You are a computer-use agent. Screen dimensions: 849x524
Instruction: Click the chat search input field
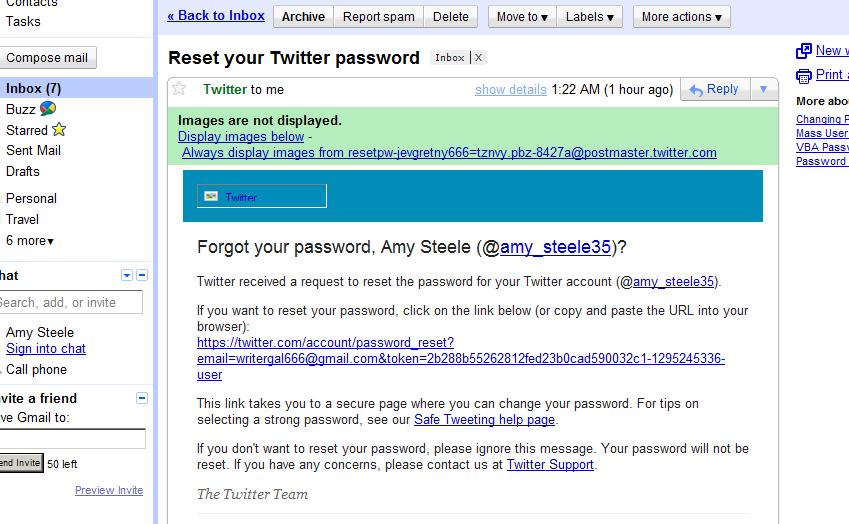[x=68, y=303]
